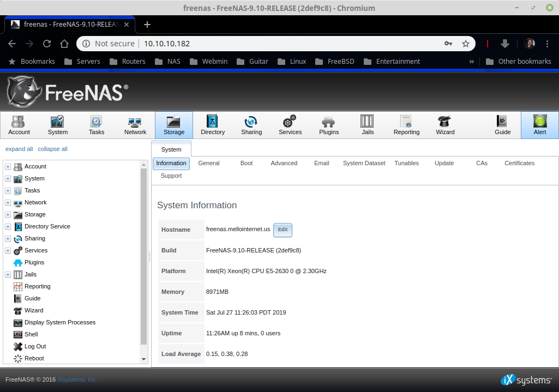
Task: Switch to the Email tab
Action: click(x=322, y=163)
